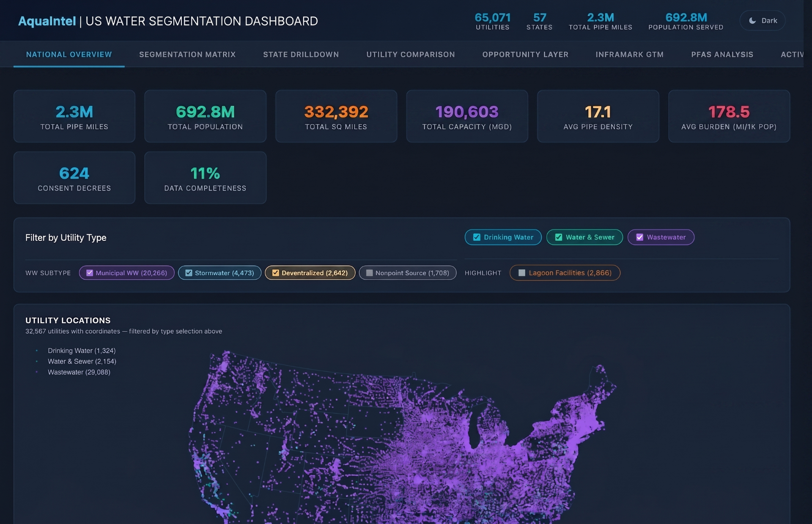The width and height of the screenshot is (812, 524).
Task: Click the 332,392 Total Sq Miles card
Action: pos(336,116)
